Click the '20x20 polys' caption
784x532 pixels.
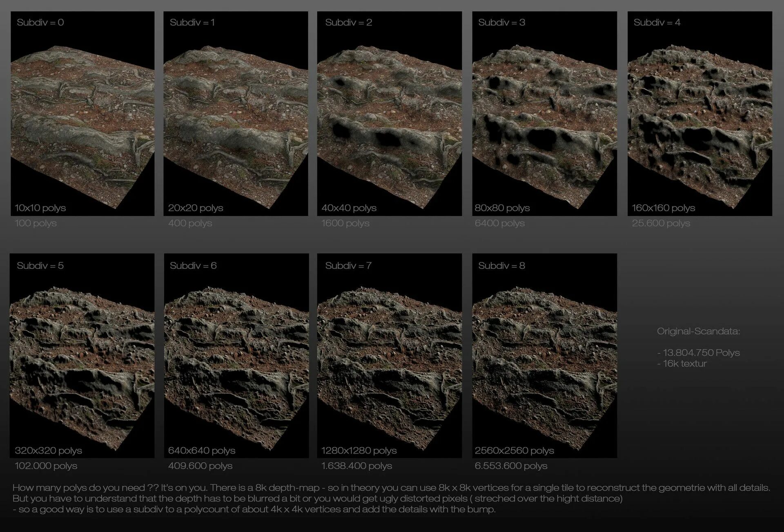pos(196,208)
